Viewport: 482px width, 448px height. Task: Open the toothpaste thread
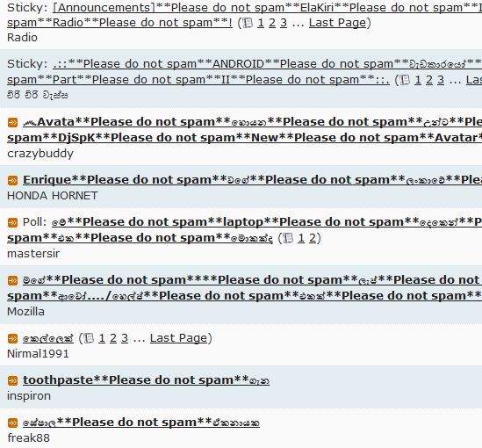146,380
